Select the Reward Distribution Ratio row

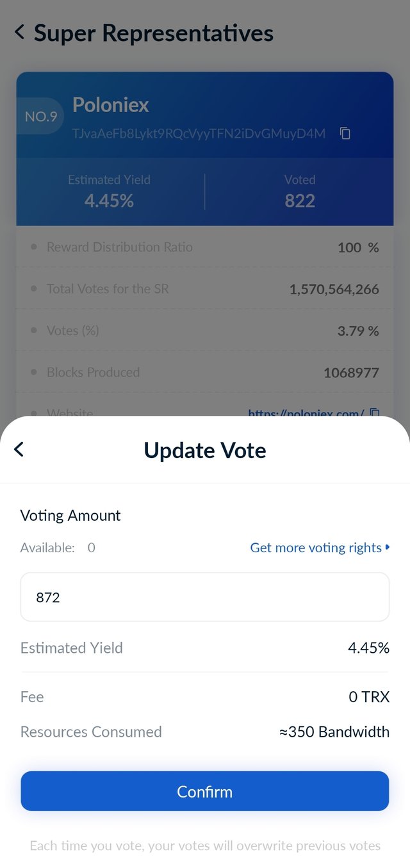(205, 247)
